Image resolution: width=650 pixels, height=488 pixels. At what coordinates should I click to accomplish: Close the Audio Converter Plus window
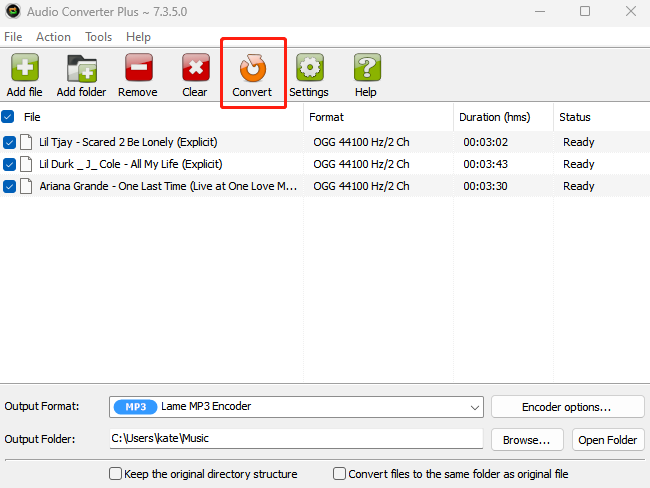coord(631,11)
